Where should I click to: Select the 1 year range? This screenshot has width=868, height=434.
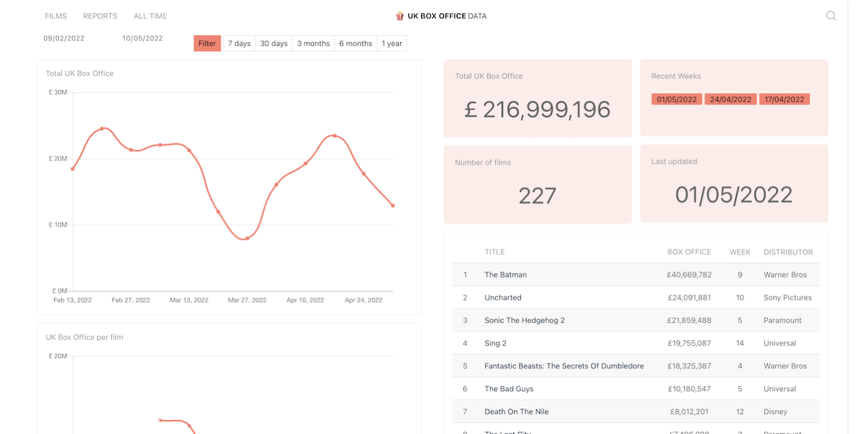click(391, 43)
